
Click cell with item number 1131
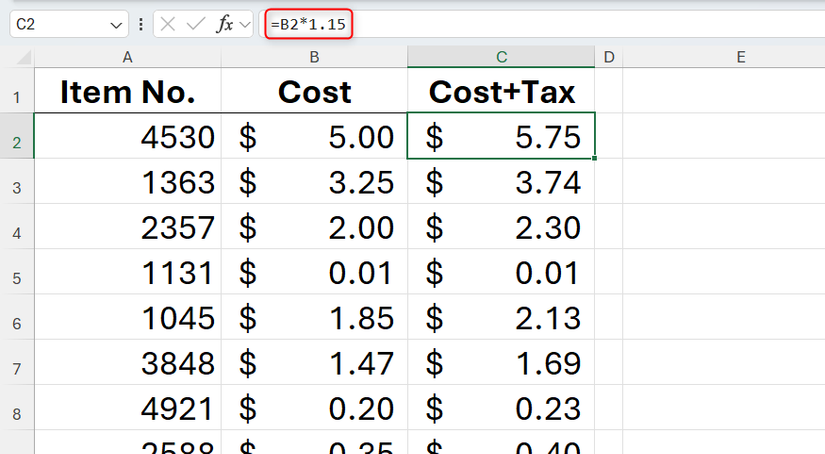[x=128, y=271]
